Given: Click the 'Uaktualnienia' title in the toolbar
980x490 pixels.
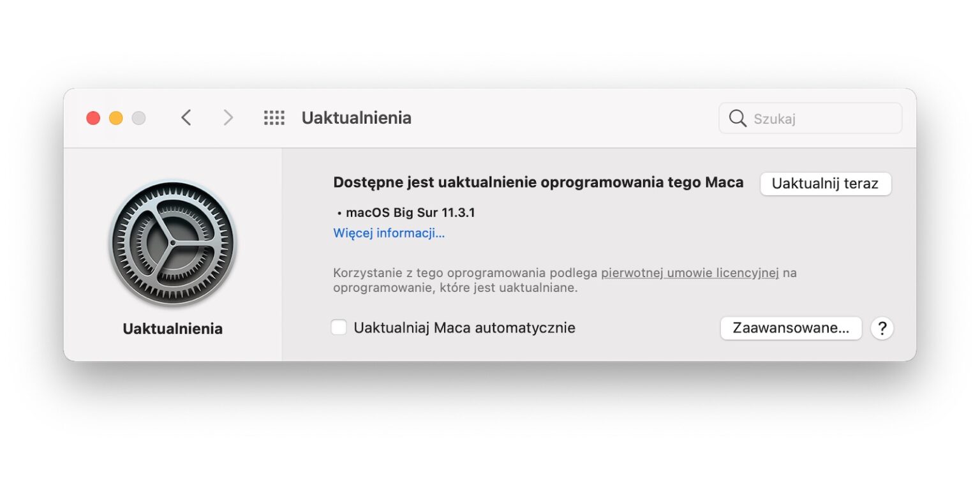Looking at the screenshot, I should [356, 118].
